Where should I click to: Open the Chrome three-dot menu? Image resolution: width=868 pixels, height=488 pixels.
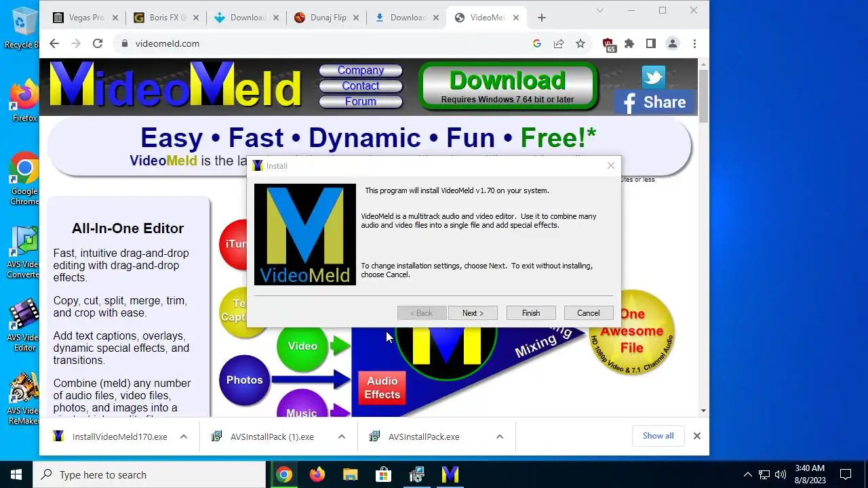[694, 43]
